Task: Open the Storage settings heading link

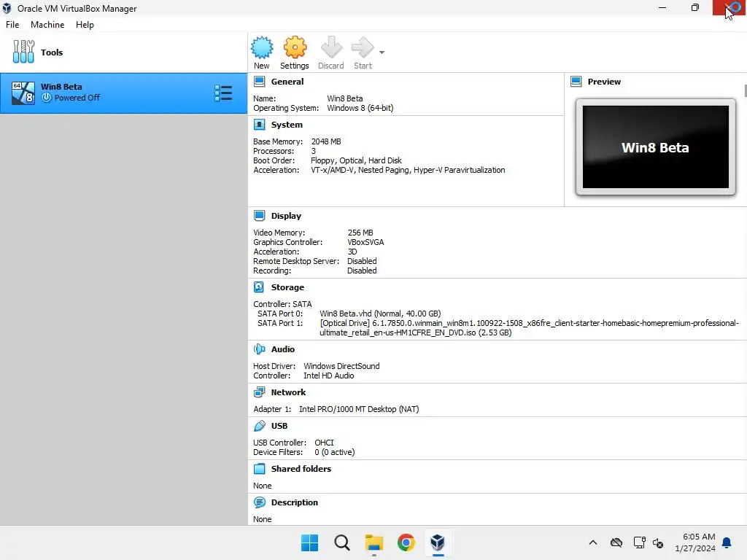Action: point(287,287)
